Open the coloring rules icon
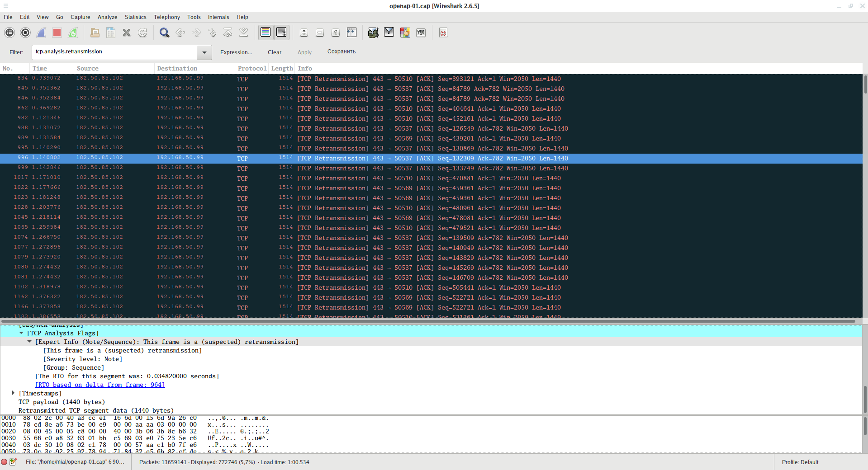Viewport: 868px width, 470px height. point(405,33)
